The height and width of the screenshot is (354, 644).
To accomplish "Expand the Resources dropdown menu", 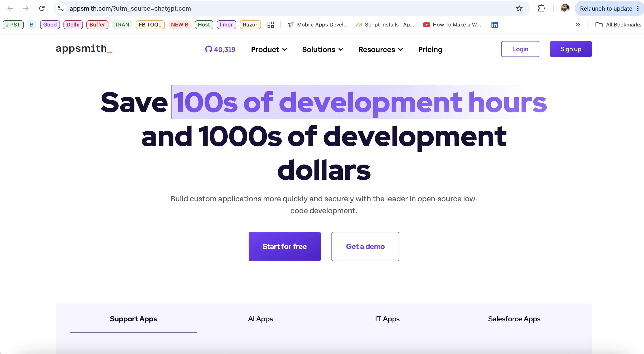I will (x=380, y=49).
